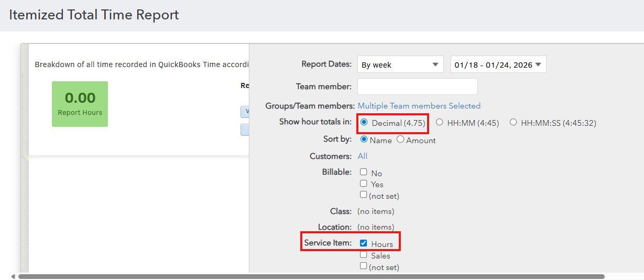Viewport: 644px width, 280px height.
Task: Click the green Report Hours tile
Action: [80, 104]
